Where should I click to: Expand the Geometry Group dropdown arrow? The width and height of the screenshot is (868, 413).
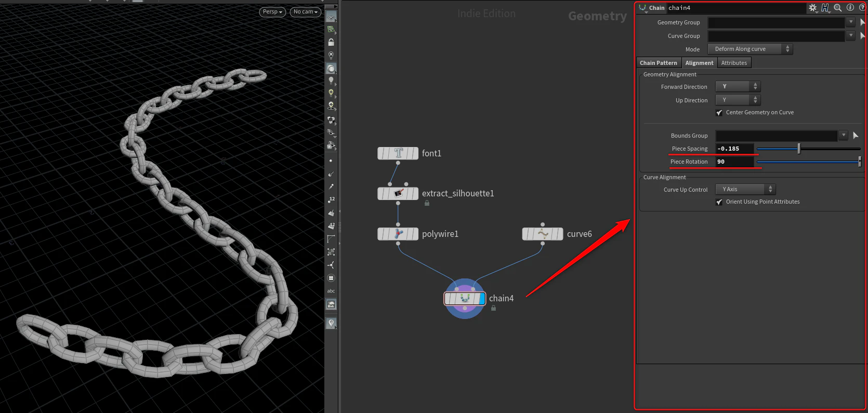point(851,22)
